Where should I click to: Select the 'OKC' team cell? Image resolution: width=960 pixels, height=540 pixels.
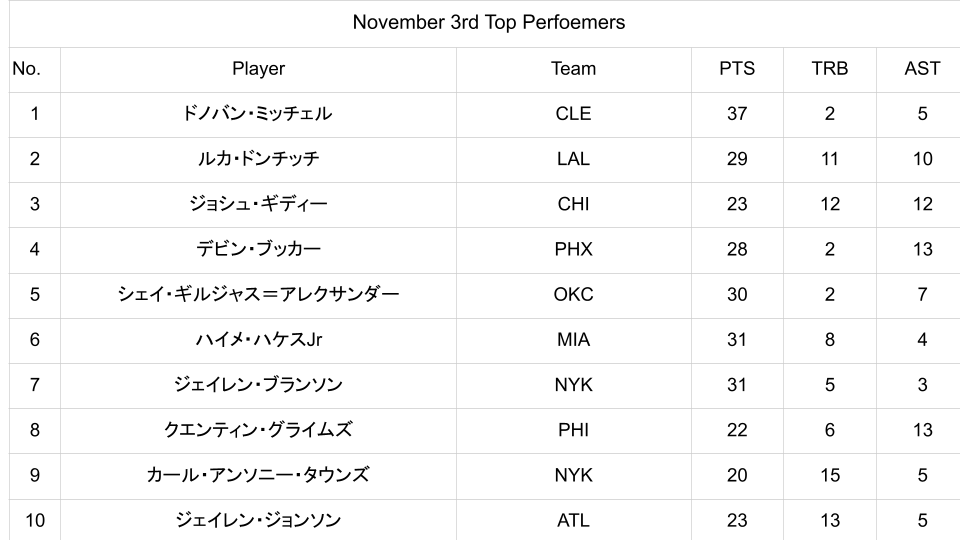click(573, 295)
